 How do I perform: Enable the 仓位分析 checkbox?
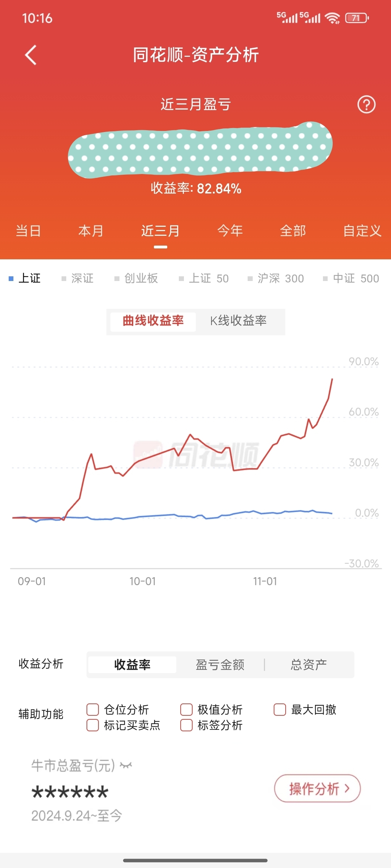pos(93,710)
